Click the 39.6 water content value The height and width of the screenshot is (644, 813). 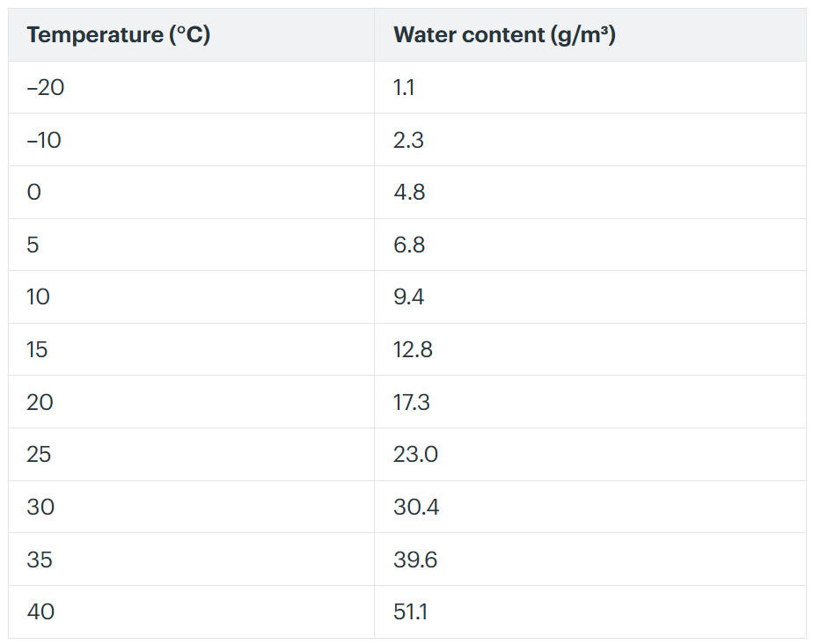tap(415, 560)
